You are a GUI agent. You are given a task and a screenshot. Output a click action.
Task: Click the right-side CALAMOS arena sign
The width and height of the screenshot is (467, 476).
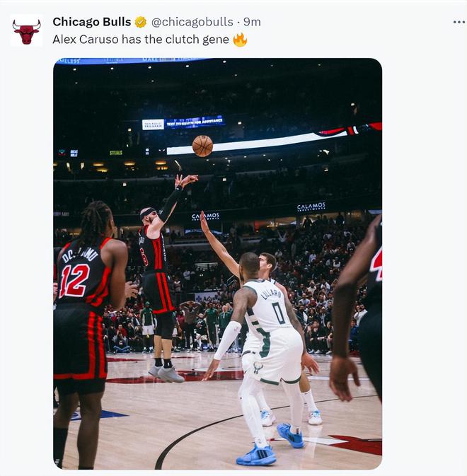click(x=311, y=207)
